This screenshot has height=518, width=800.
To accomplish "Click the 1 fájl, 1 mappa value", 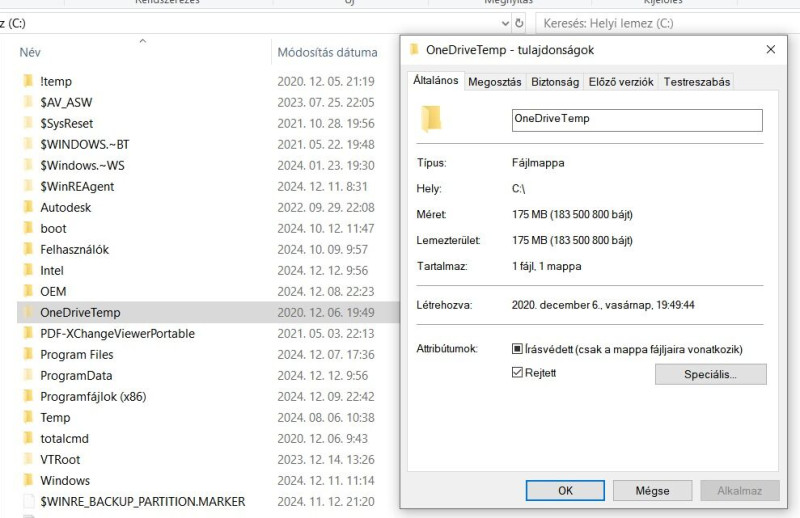I will [x=546, y=266].
